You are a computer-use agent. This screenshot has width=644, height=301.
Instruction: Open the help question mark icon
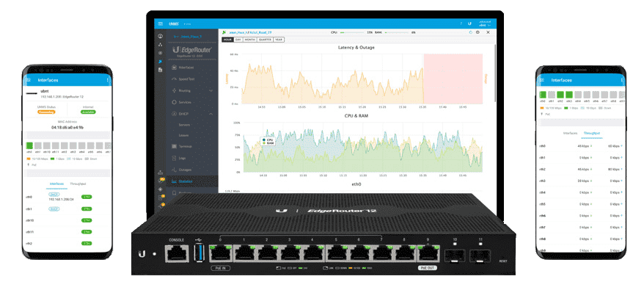tap(461, 23)
